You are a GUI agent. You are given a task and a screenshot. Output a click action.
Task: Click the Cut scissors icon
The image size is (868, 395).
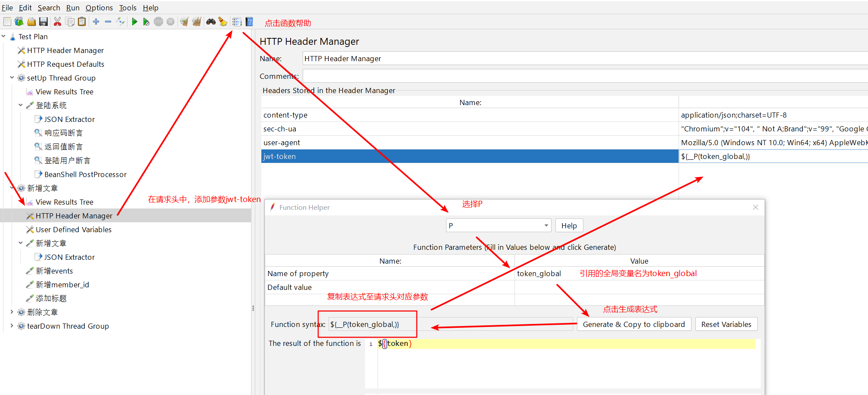click(57, 22)
